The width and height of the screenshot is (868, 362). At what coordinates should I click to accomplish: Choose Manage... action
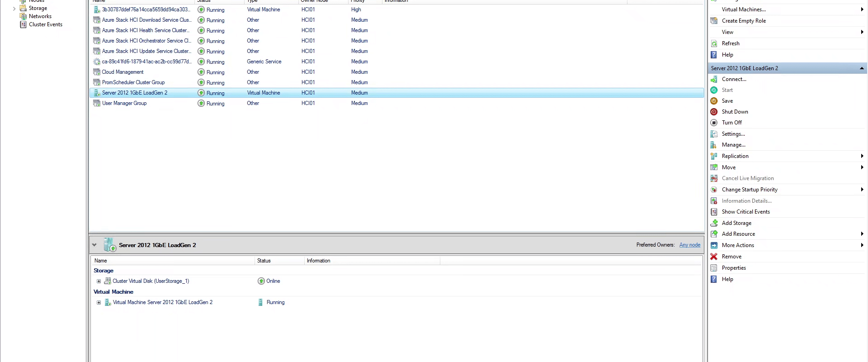[x=733, y=145]
